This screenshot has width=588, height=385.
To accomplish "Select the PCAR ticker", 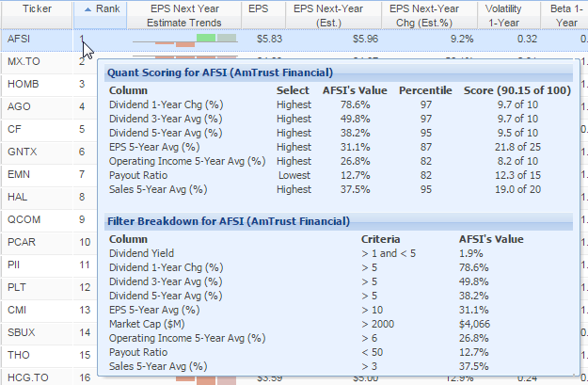I will pos(22,242).
